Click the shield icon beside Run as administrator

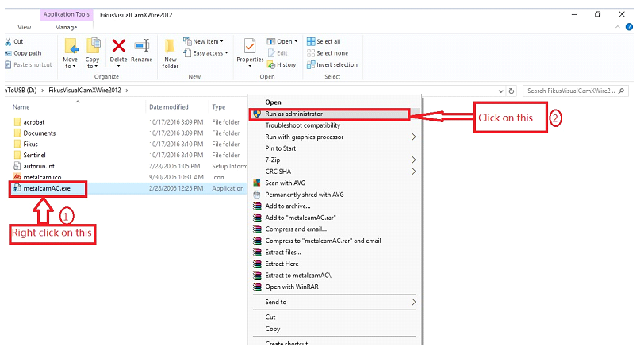coord(257,114)
